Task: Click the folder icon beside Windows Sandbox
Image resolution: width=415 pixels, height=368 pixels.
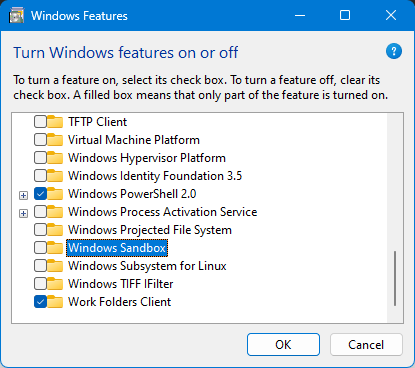Action: click(55, 248)
